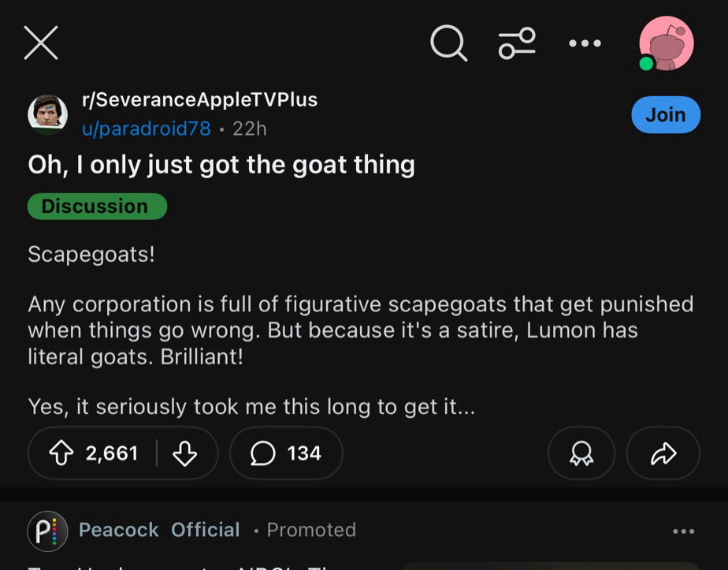Tap the post title about the goat thing
Image resolution: width=728 pixels, height=570 pixels.
coord(221,165)
